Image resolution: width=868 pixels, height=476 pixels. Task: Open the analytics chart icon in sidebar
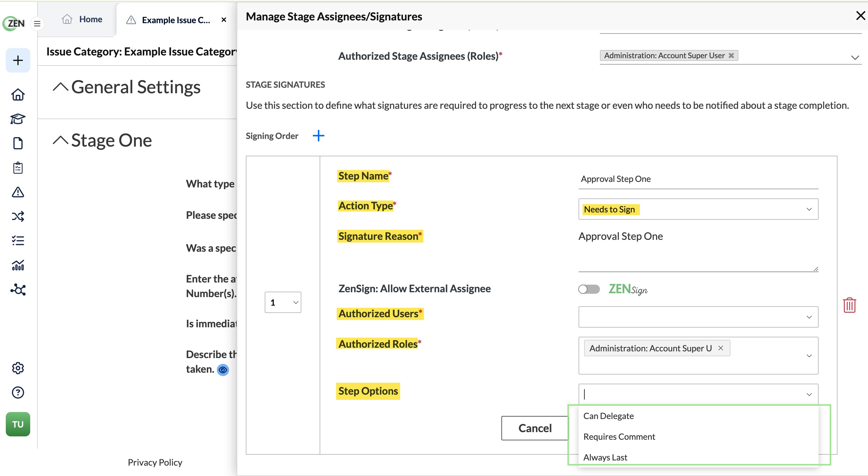pos(18,265)
